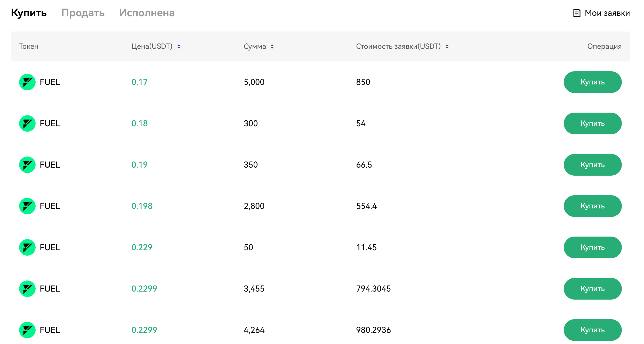Click the price 0.229
Viewport: 644px width, 344px height.
142,247
